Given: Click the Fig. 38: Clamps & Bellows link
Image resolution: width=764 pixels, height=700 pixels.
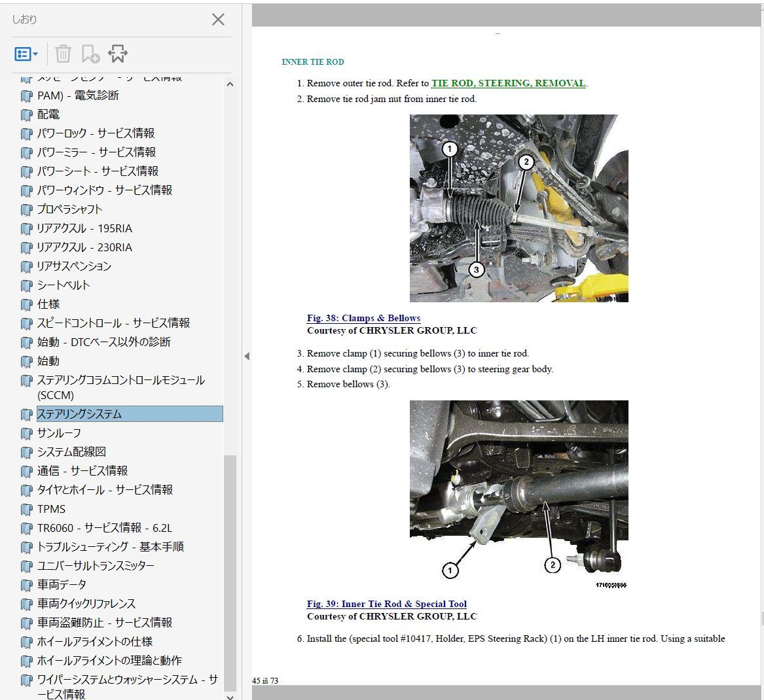Looking at the screenshot, I should click(363, 318).
